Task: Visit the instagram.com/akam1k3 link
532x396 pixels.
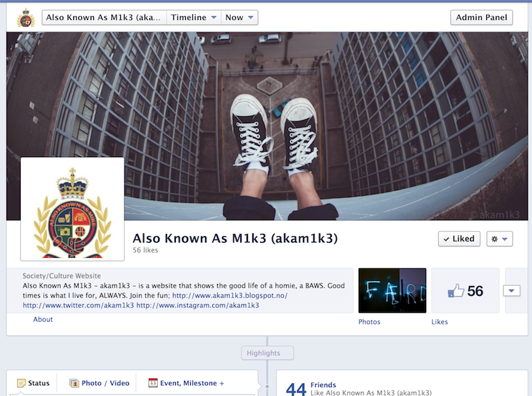Action: pos(198,306)
